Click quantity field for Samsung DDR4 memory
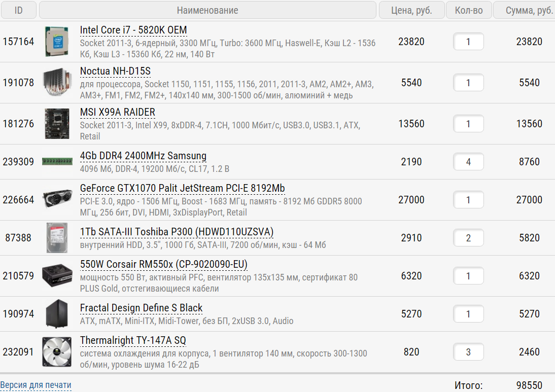 point(468,162)
